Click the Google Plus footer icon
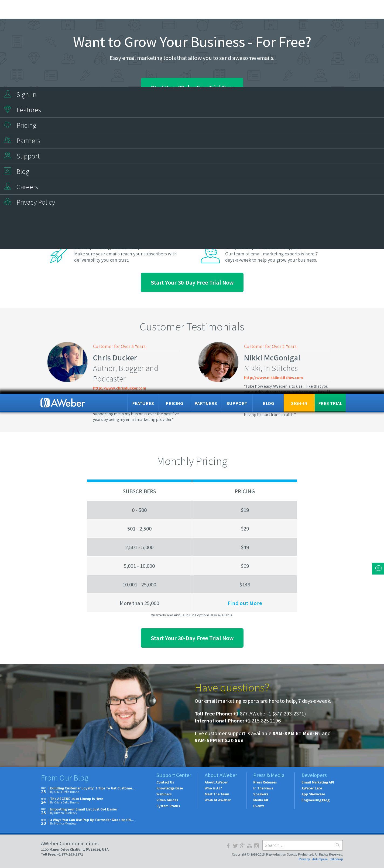Viewport: 384px width, 868px height. click(242, 846)
